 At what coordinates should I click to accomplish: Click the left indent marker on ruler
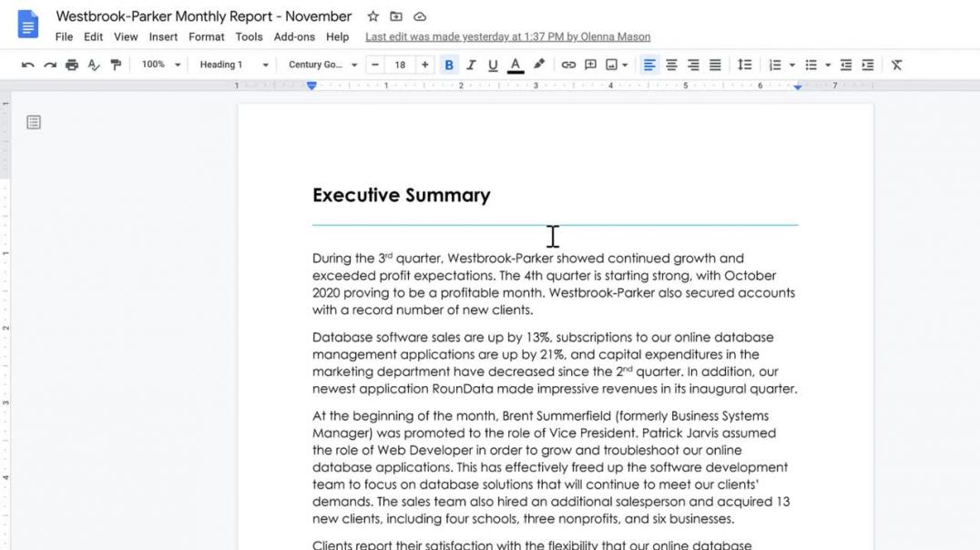311,87
